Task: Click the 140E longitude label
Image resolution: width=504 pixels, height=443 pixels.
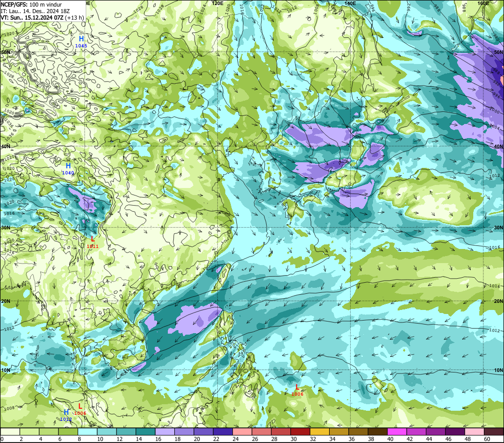Action: [350, 3]
